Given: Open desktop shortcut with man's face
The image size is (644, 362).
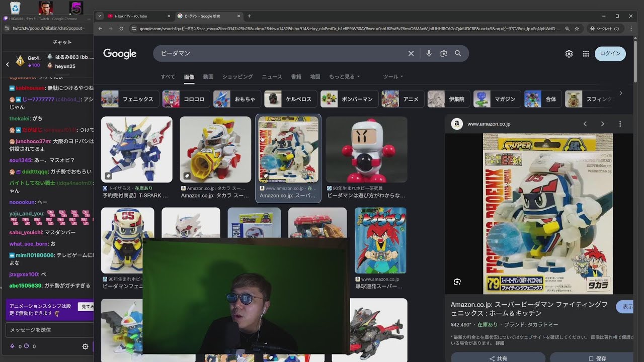Looking at the screenshot, I should click(46, 8).
